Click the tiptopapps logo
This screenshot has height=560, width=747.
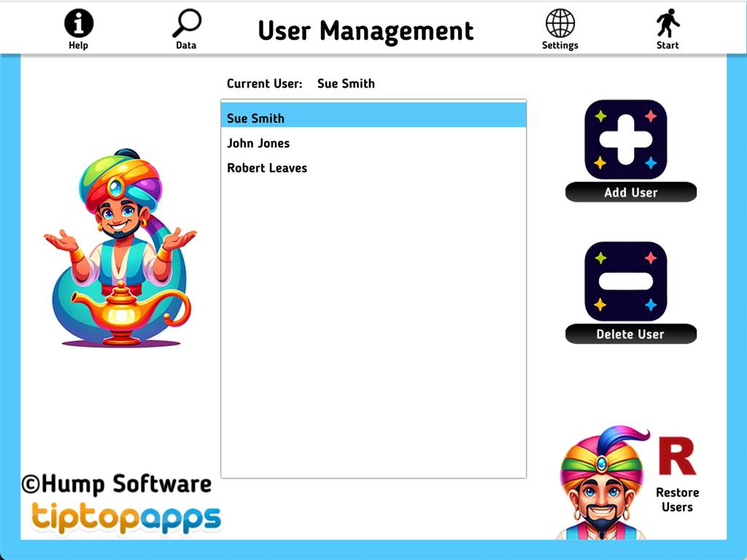click(125, 516)
